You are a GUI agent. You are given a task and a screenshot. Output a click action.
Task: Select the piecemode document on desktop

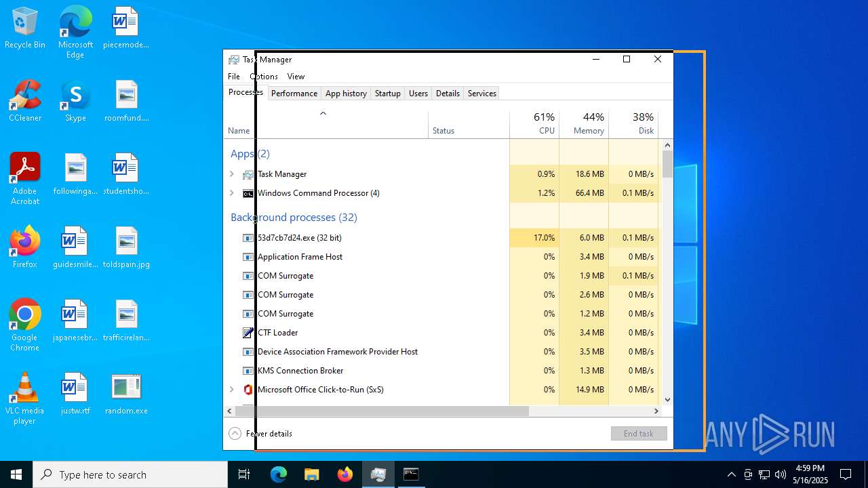tap(126, 28)
